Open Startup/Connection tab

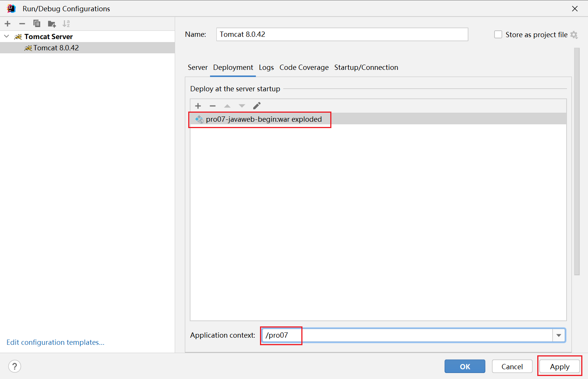pos(366,68)
